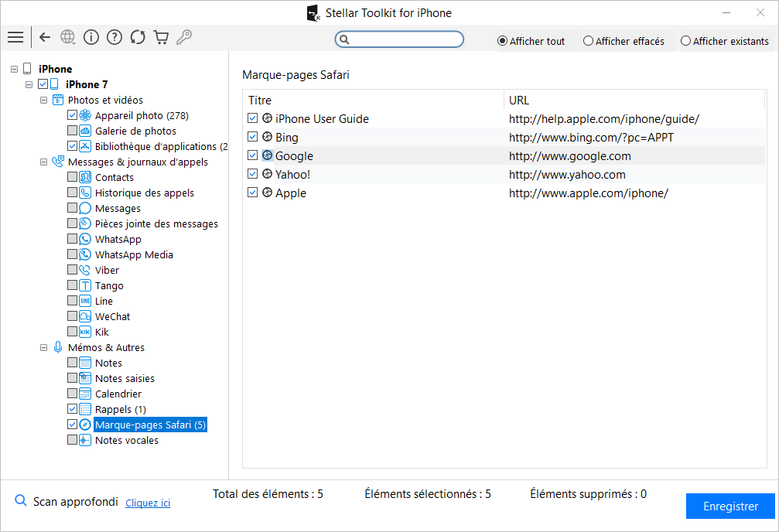This screenshot has width=779, height=532.
Task: Click the Contacts icon
Action: 85,177
